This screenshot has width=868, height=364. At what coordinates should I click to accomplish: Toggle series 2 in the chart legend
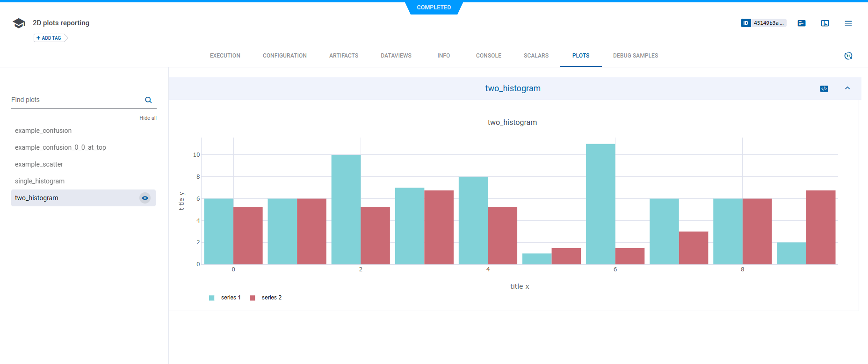pyautogui.click(x=271, y=298)
